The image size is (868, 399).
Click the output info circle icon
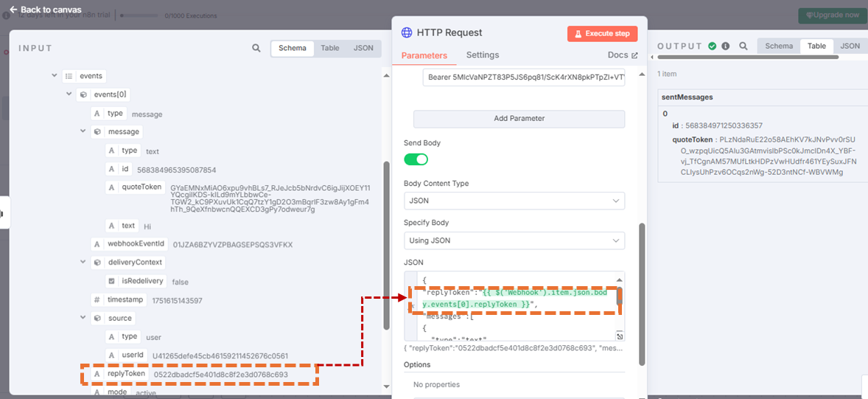725,46
